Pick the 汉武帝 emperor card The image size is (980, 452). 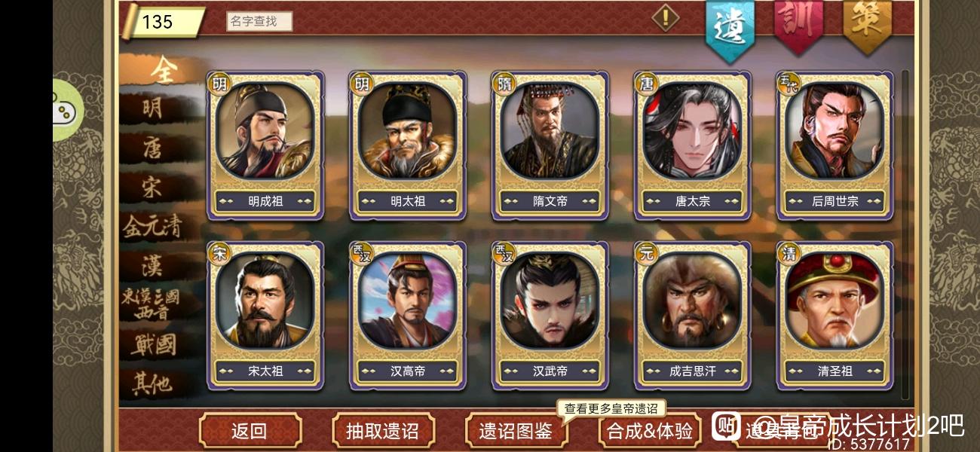click(550, 316)
